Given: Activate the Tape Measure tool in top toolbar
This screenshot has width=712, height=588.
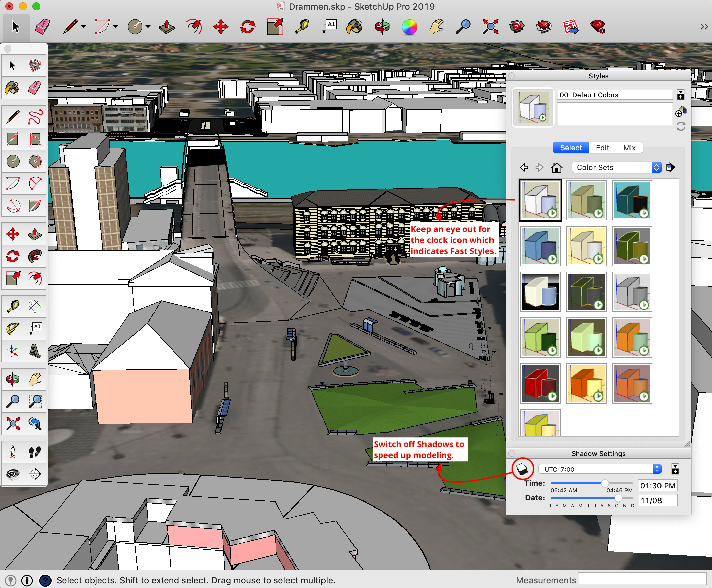Looking at the screenshot, I should click(x=302, y=26).
